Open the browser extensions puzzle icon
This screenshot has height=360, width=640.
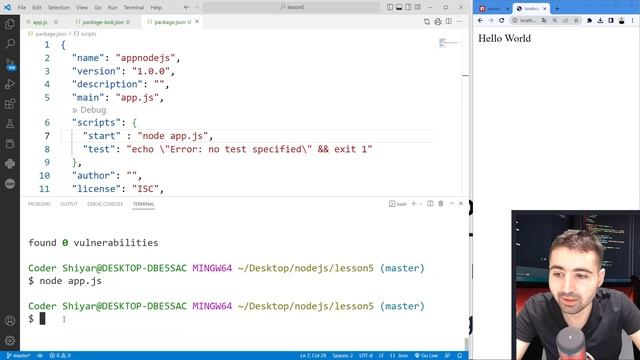pos(589,20)
